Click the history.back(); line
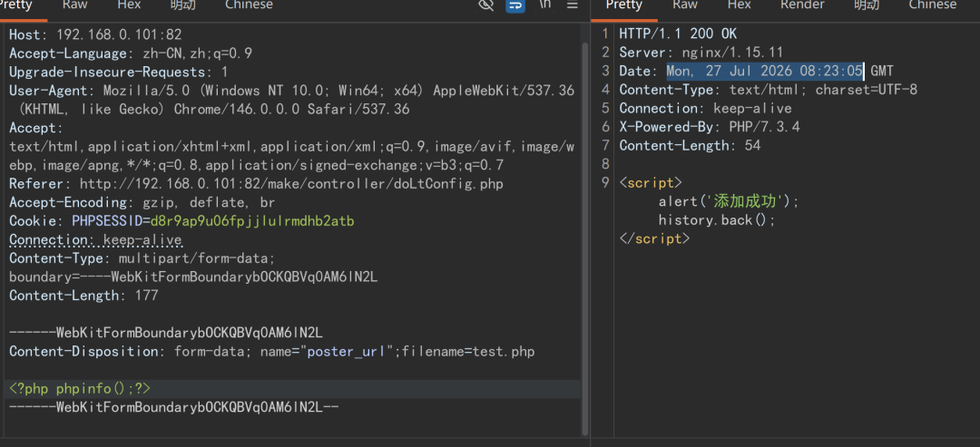Screen dimensions: 980x447 coord(717,220)
